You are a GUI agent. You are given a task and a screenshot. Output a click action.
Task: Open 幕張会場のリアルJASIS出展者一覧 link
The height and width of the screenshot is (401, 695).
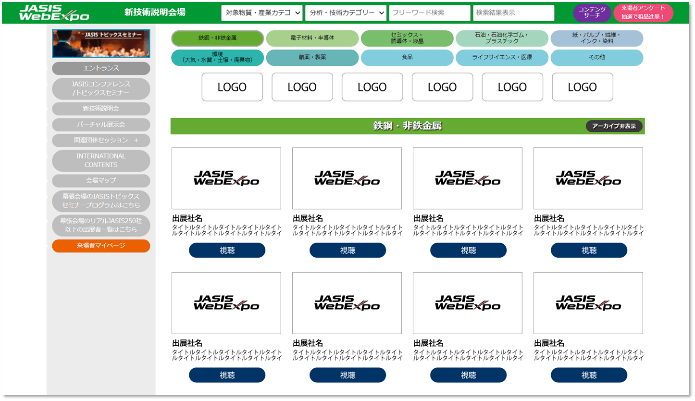101,225
